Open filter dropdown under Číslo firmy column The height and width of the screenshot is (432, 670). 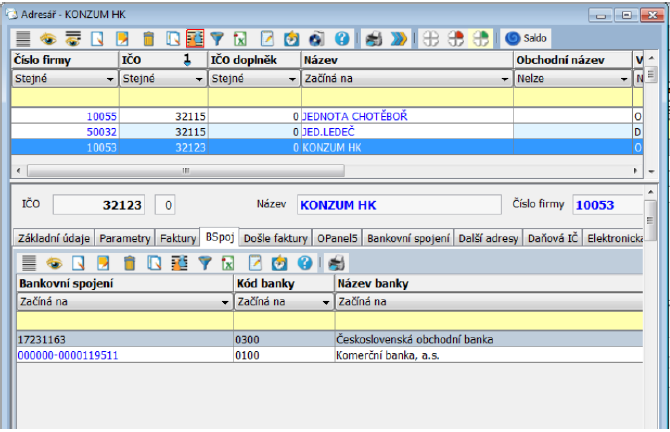[109, 78]
